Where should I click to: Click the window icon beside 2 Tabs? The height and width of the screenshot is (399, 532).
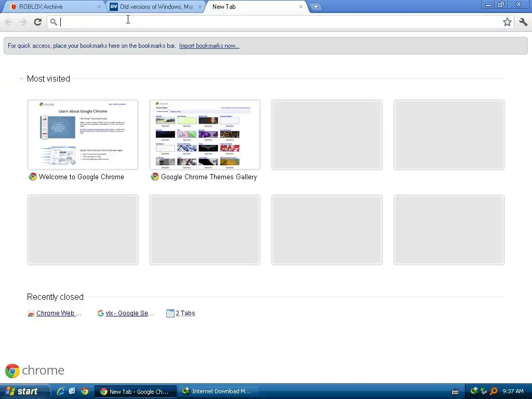click(170, 313)
